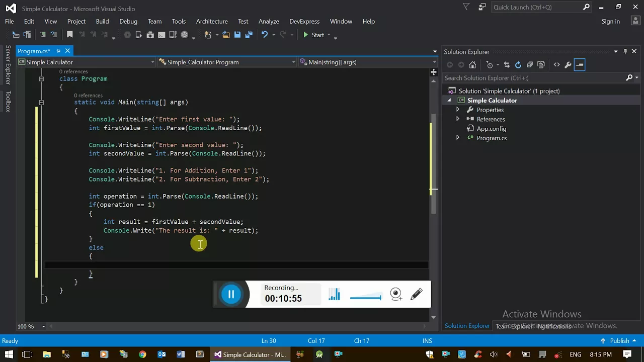
Task: Click the Sign in link
Action: (610, 21)
